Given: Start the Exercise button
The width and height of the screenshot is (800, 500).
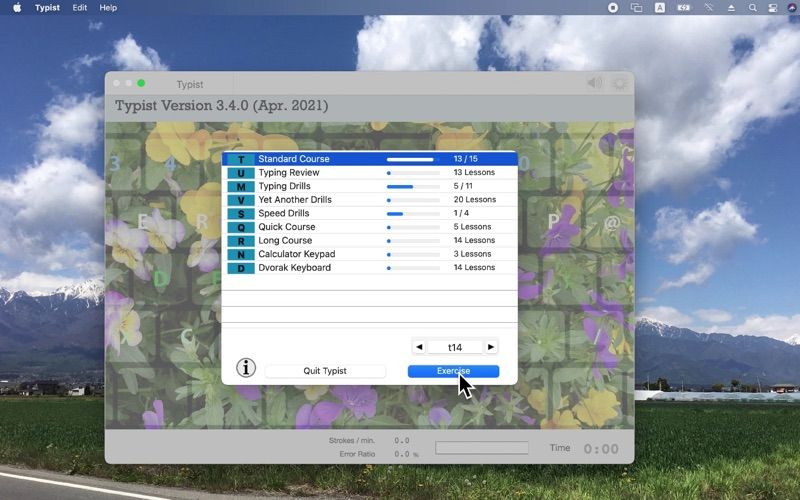Looking at the screenshot, I should coord(453,371).
